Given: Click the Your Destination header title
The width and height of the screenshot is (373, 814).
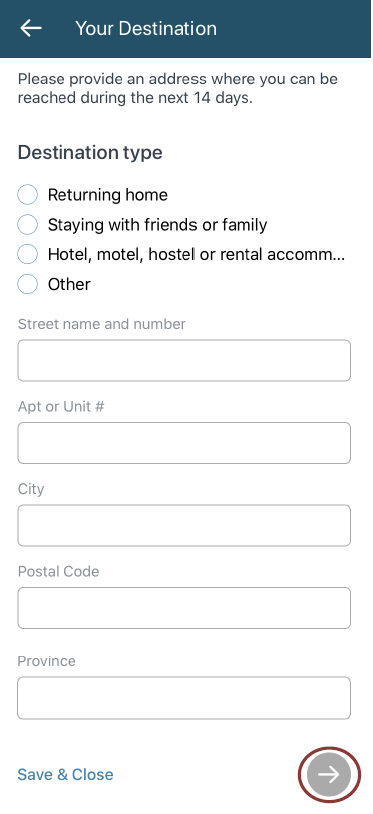Looking at the screenshot, I should 146,28.
